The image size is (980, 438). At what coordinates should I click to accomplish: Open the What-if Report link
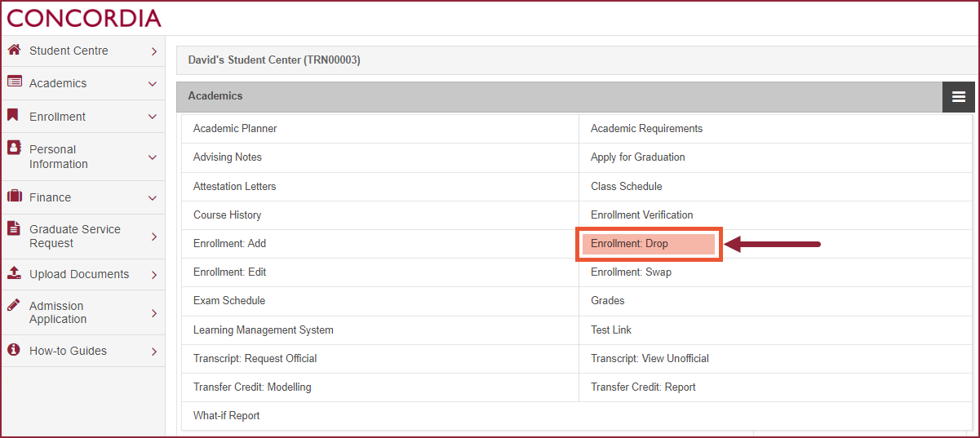click(x=226, y=415)
